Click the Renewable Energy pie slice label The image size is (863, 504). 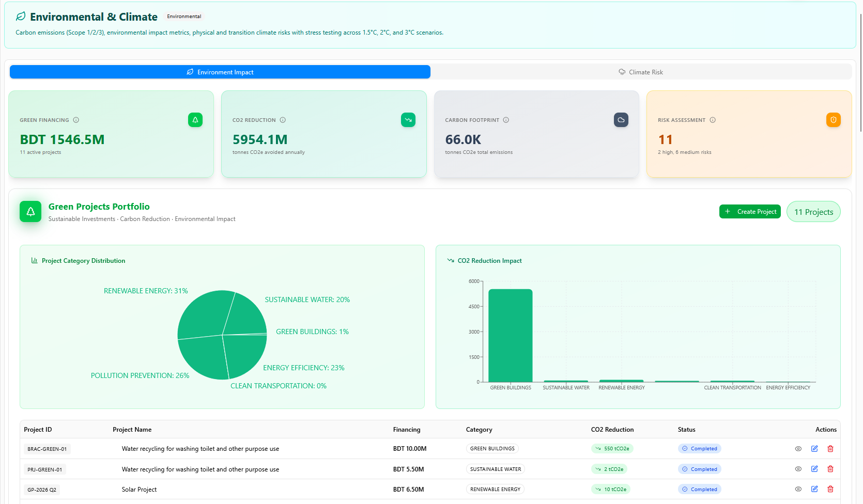pos(146,291)
